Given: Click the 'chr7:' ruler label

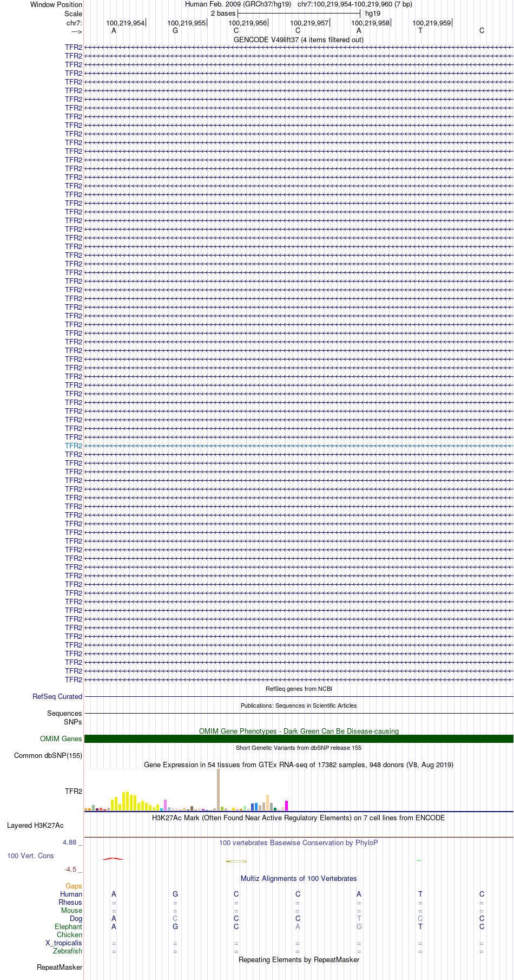Looking at the screenshot, I should pyautogui.click(x=74, y=23).
